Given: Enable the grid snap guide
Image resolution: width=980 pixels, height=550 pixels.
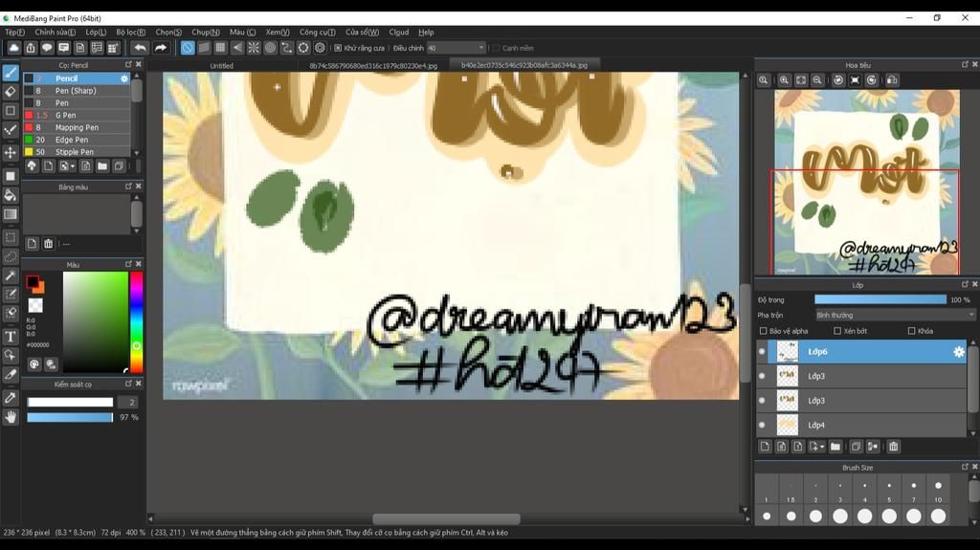Looking at the screenshot, I should [x=221, y=48].
